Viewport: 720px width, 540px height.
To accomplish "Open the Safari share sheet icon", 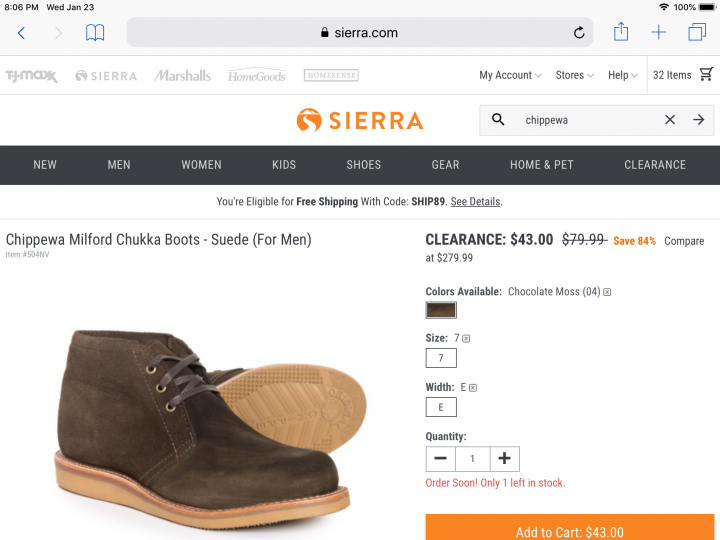I will click(x=621, y=32).
